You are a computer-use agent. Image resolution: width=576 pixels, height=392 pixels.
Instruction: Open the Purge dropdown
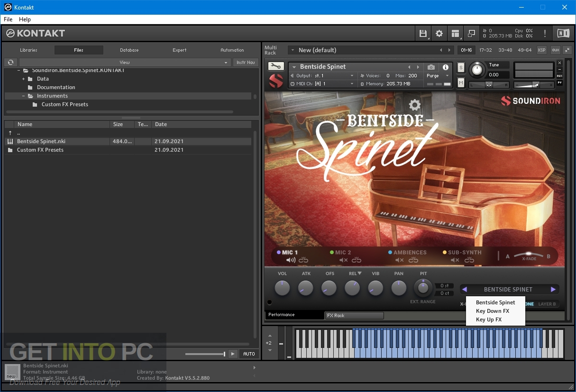(438, 76)
